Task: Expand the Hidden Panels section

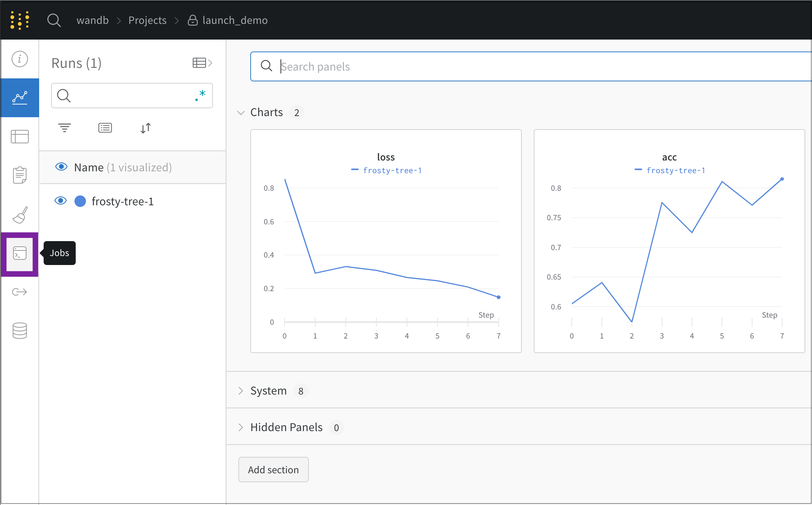Action: coord(241,427)
